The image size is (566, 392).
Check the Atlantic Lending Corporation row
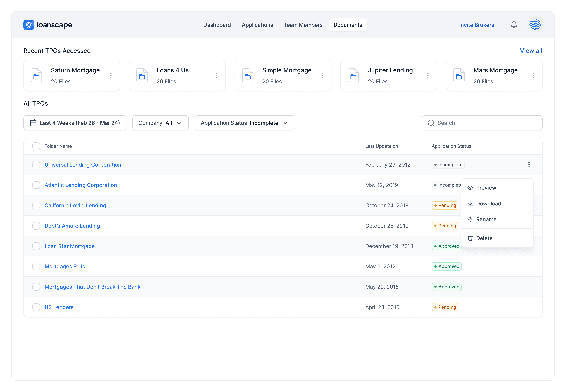[36, 185]
